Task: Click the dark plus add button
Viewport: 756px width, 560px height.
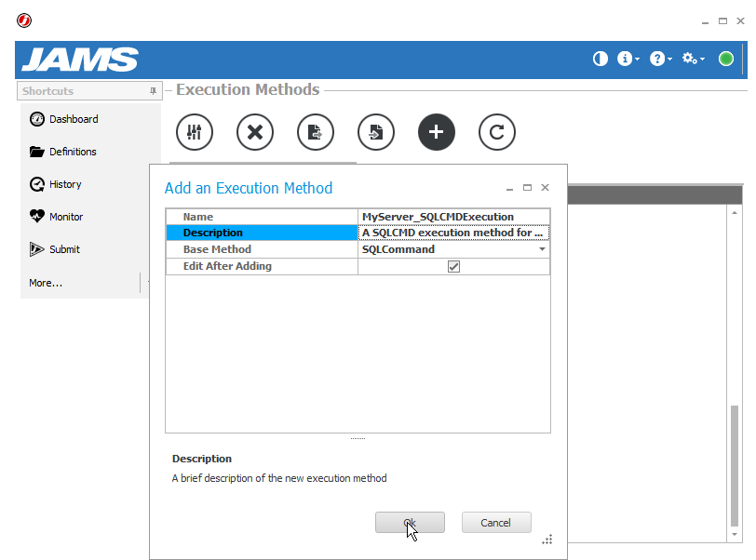Action: click(x=437, y=132)
